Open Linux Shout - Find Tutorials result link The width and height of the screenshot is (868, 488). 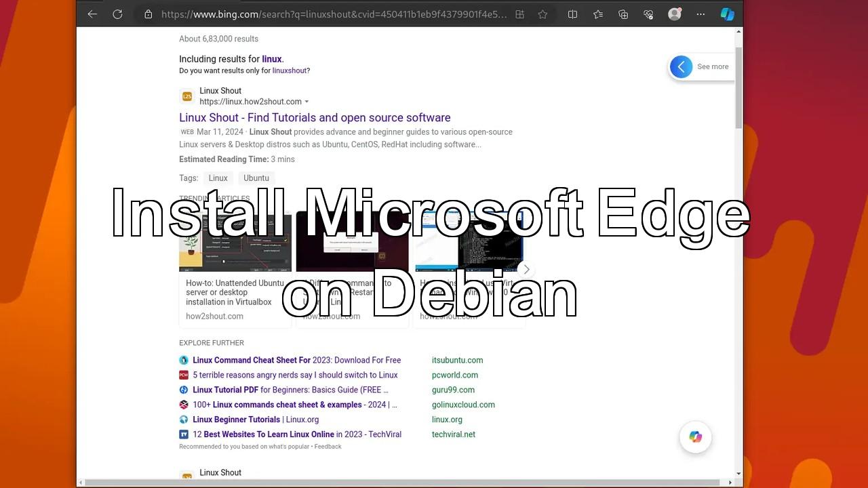tap(315, 118)
